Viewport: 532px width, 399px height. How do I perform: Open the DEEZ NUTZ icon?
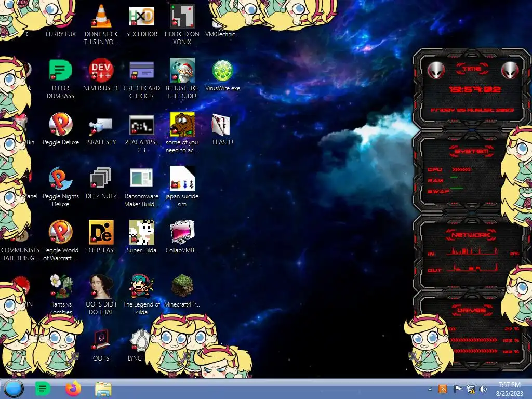click(101, 178)
